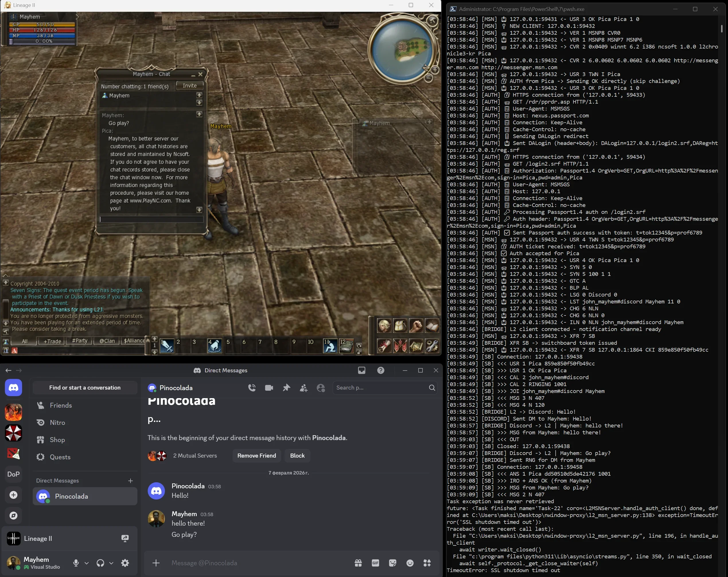The image size is (728, 577).
Task: Focus the Discord search field
Action: click(385, 388)
